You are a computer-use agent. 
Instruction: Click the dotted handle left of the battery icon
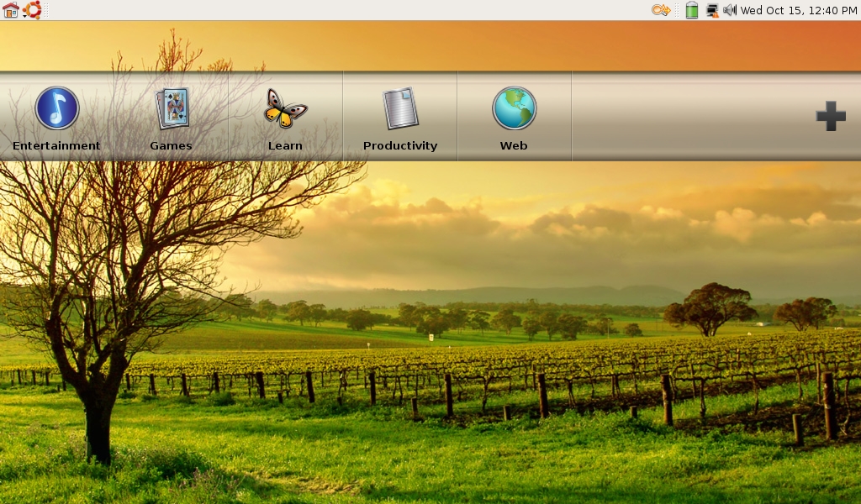click(678, 10)
